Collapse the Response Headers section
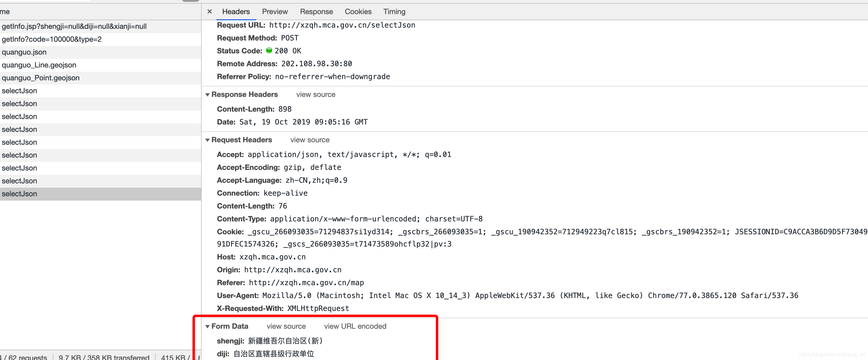Image resolution: width=868 pixels, height=360 pixels. click(207, 95)
